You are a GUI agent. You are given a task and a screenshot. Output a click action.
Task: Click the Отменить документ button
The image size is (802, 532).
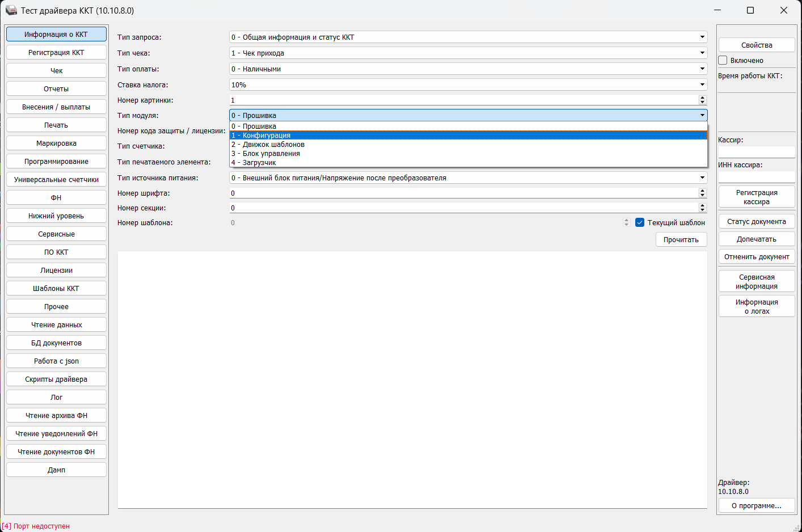coord(757,256)
